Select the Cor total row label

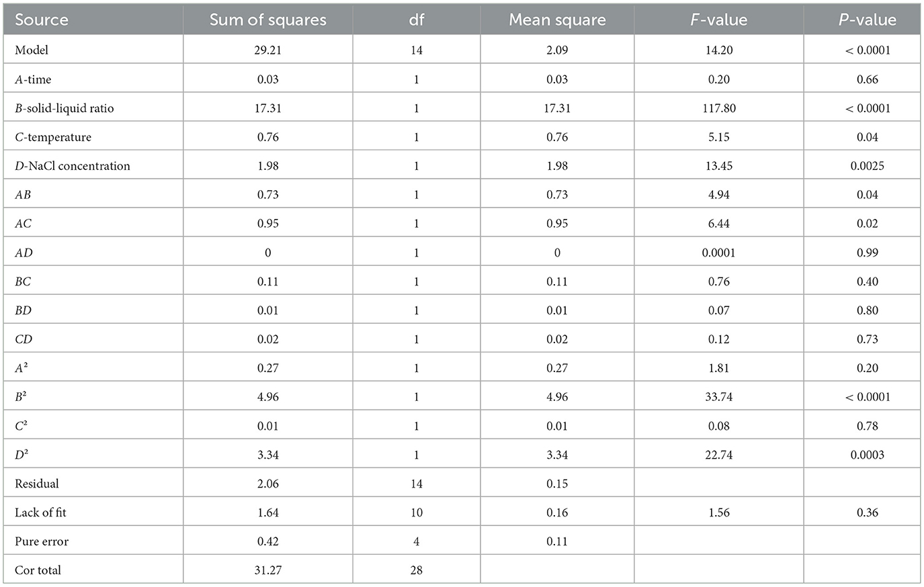tap(38, 570)
